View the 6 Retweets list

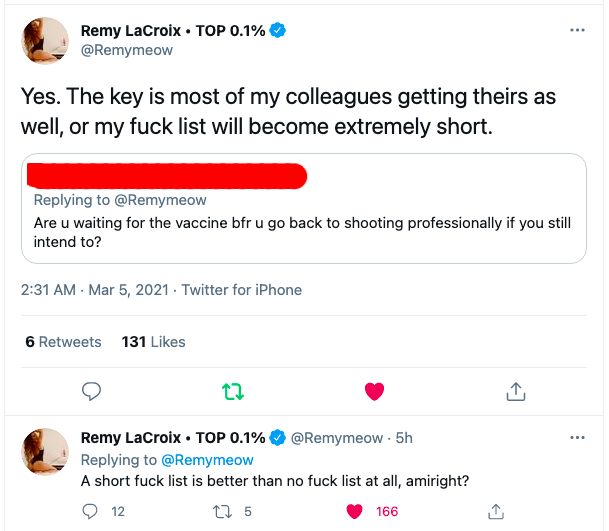(63, 342)
